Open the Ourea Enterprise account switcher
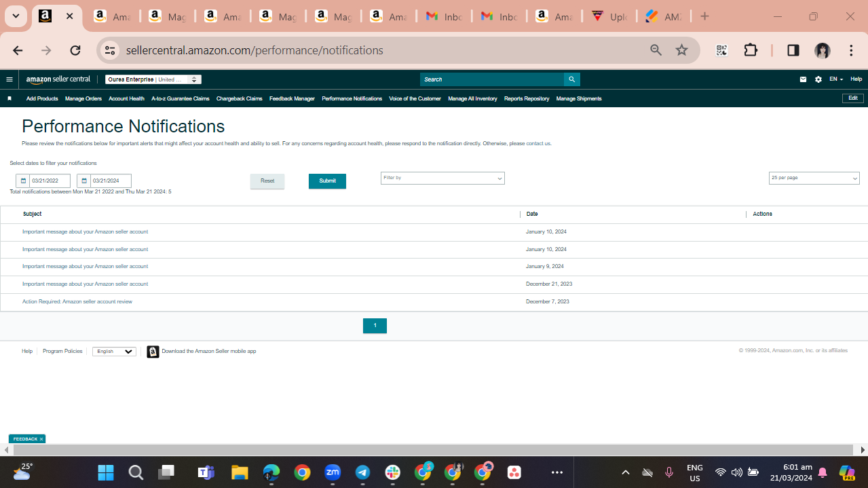Image resolution: width=868 pixels, height=488 pixels. tap(153, 79)
